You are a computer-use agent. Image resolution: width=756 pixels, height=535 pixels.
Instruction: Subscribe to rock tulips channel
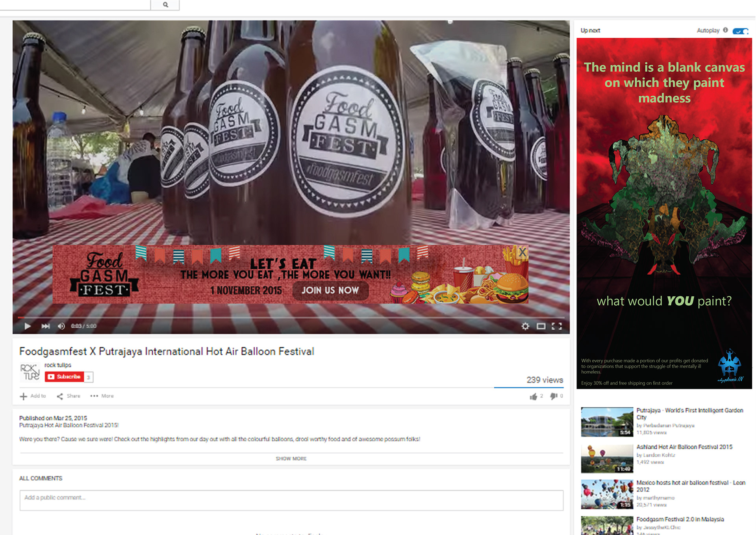[65, 377]
